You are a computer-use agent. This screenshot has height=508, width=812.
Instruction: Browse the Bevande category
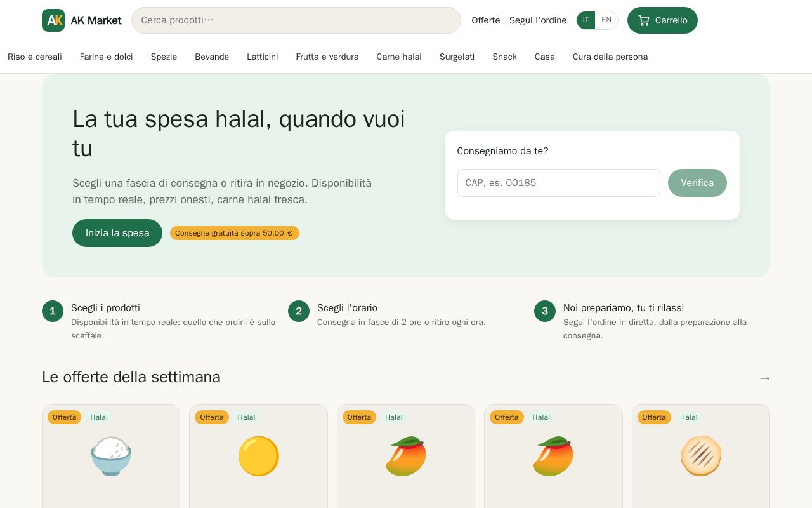[212, 57]
